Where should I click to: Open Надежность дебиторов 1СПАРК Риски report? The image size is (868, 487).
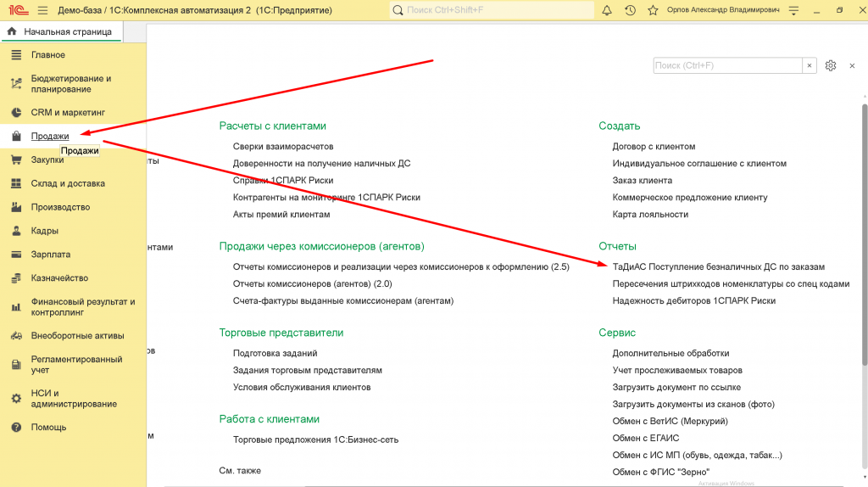[x=693, y=301]
